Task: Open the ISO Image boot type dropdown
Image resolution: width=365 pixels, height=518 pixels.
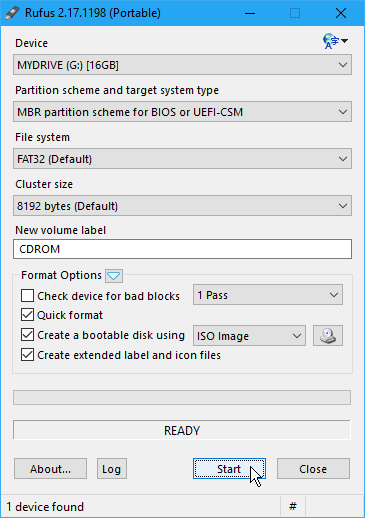Action: coord(249,336)
